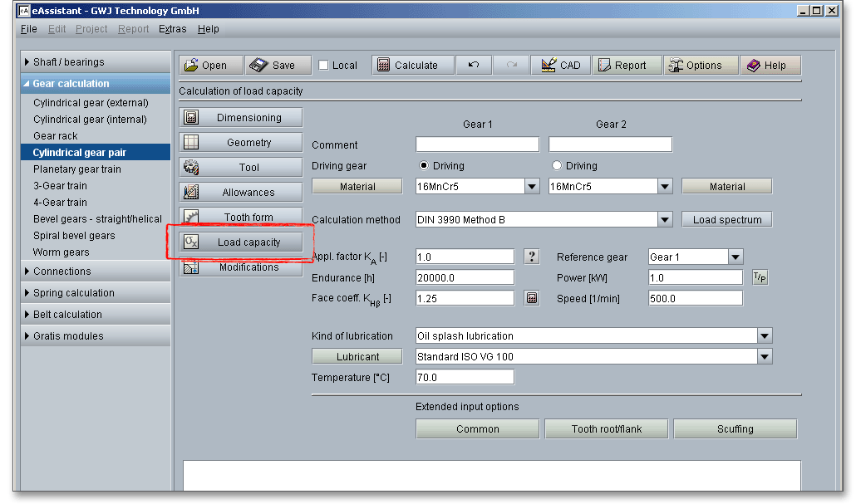This screenshot has height=504, width=856.
Task: Click the undo arrow icon
Action: click(474, 66)
